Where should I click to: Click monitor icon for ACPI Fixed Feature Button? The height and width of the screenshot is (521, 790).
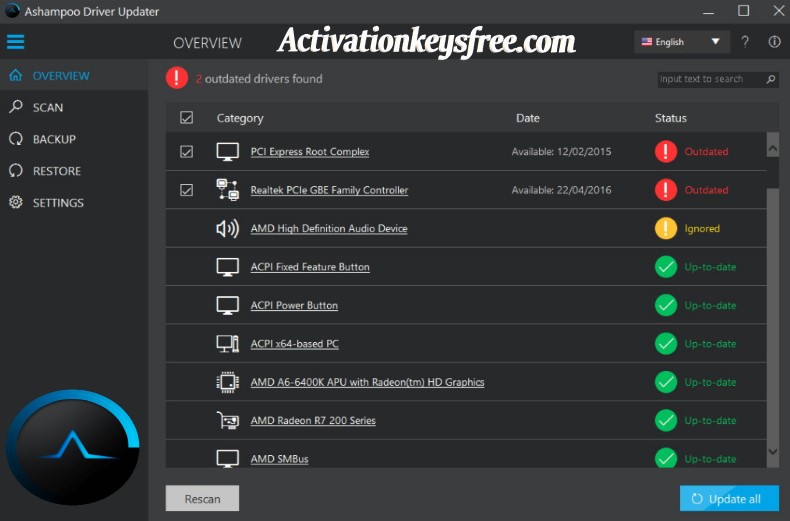tap(228, 267)
